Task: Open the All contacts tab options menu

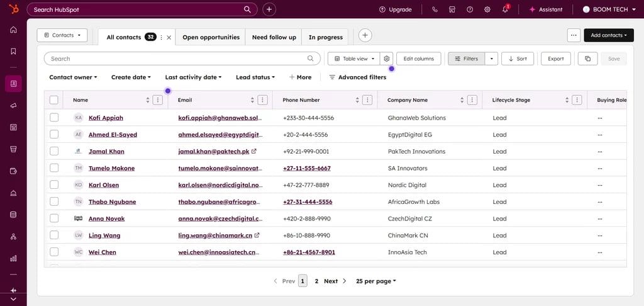Action: [x=161, y=37]
